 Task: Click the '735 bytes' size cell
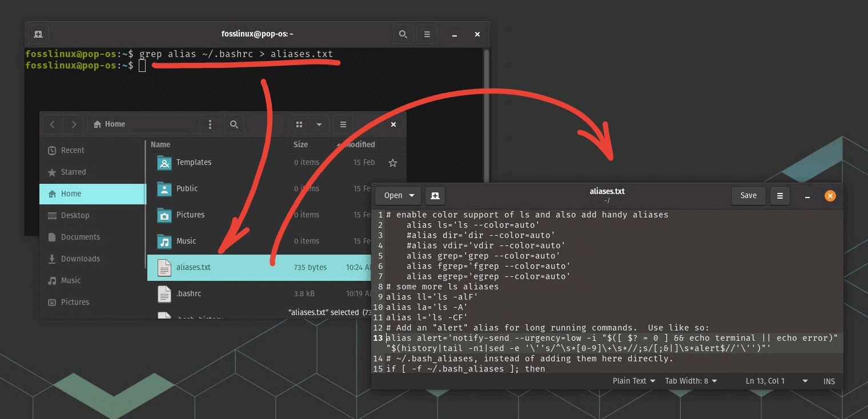[310, 267]
